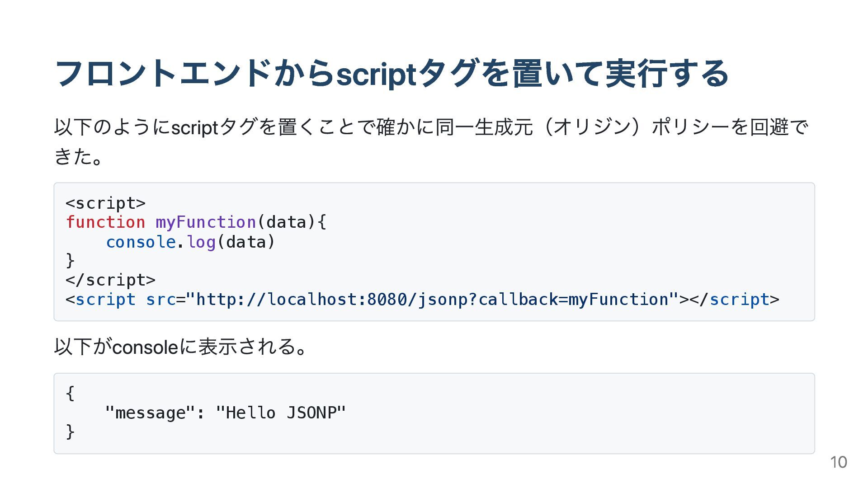Image resolution: width=868 pixels, height=488 pixels.
Task: Click the trailing text きた。
Action: tap(78, 157)
